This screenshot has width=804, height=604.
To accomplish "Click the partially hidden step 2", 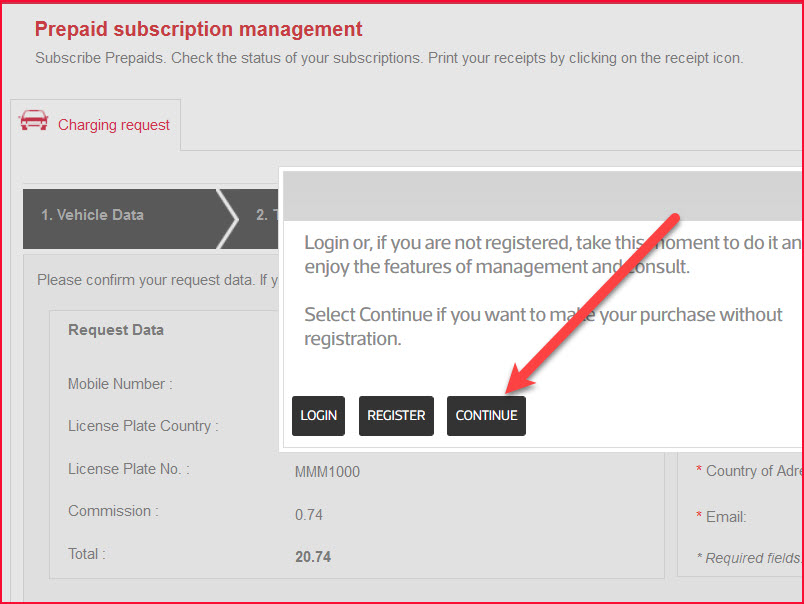I will point(261,215).
